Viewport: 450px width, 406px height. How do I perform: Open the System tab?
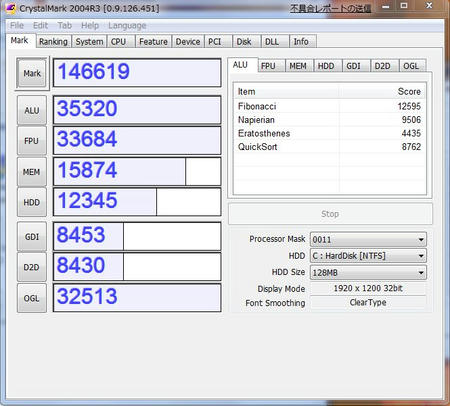(89, 42)
